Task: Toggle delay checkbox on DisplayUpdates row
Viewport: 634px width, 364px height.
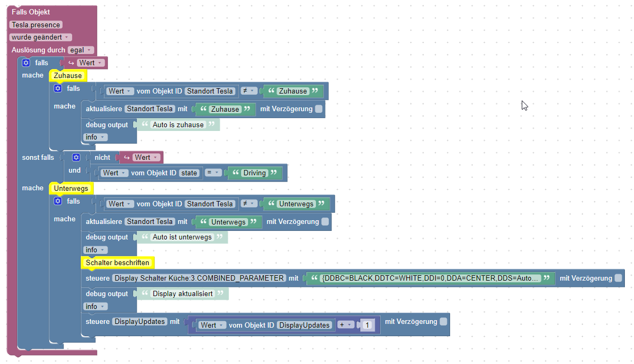Action: 444,322
